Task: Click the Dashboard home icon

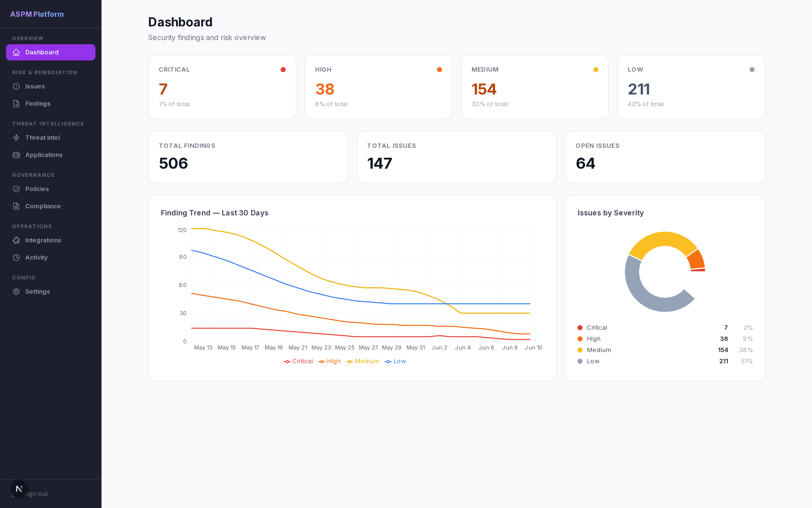Action: coord(16,52)
